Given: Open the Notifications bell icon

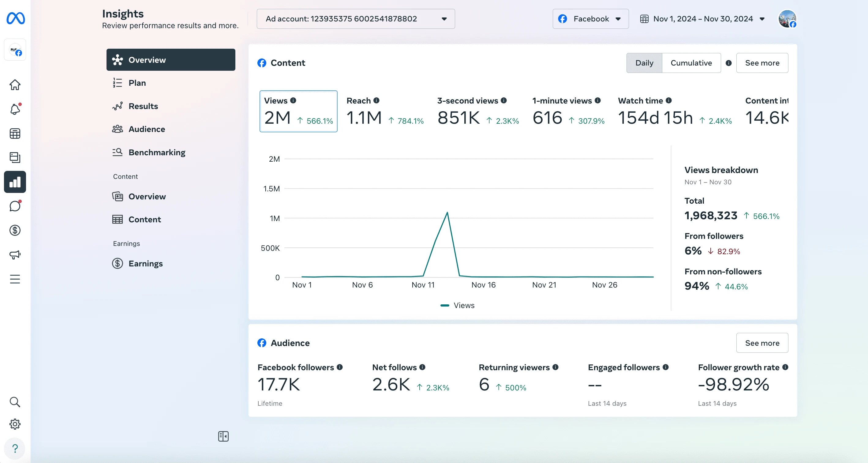Looking at the screenshot, I should click(15, 109).
